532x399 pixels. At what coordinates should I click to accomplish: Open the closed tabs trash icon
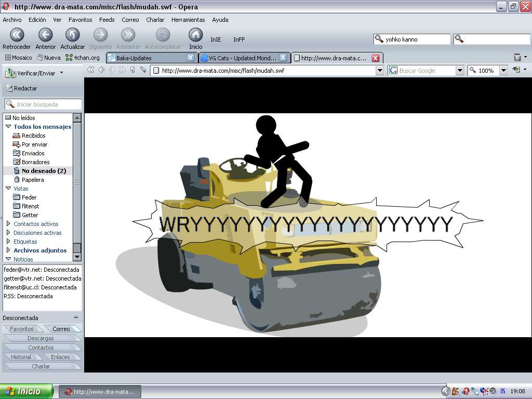point(517,57)
